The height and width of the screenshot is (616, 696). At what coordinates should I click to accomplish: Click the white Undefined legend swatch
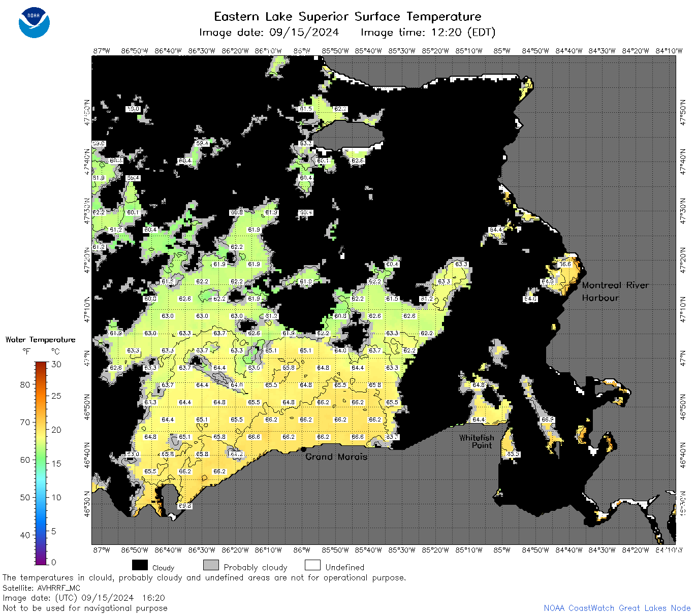click(312, 565)
